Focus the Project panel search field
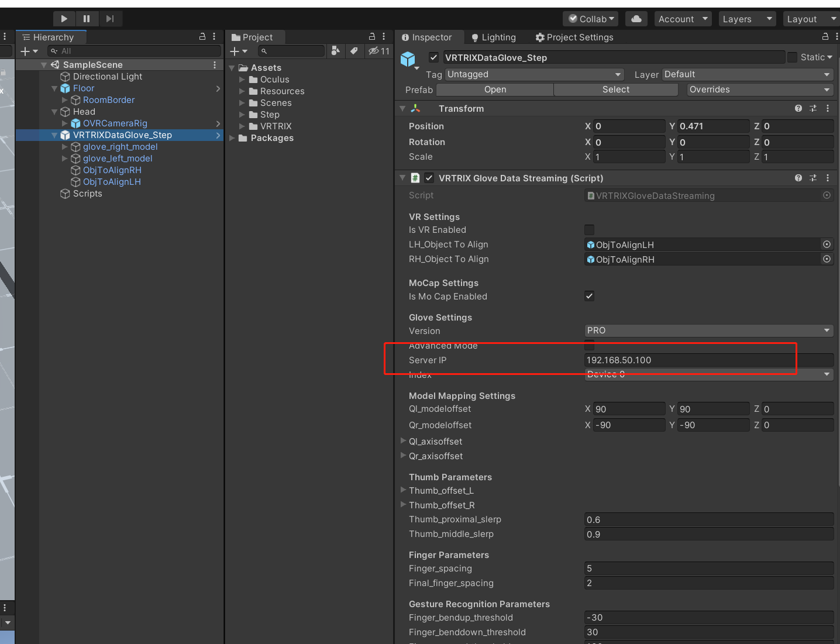Image resolution: width=840 pixels, height=644 pixels. pyautogui.click(x=291, y=51)
